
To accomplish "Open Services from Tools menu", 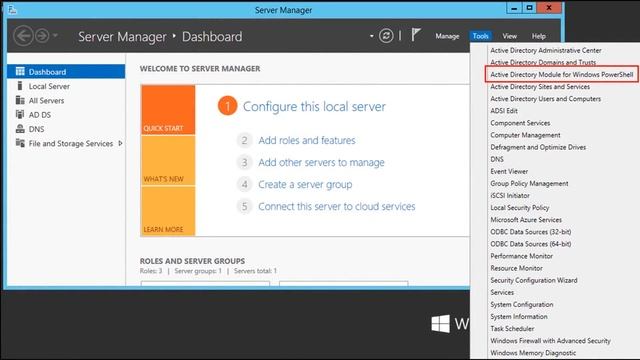I will click(502, 292).
